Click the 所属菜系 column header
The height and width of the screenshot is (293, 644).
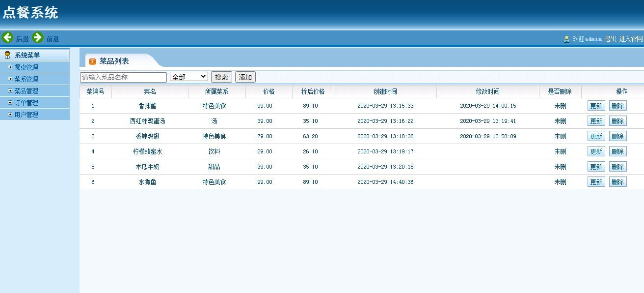click(x=216, y=91)
